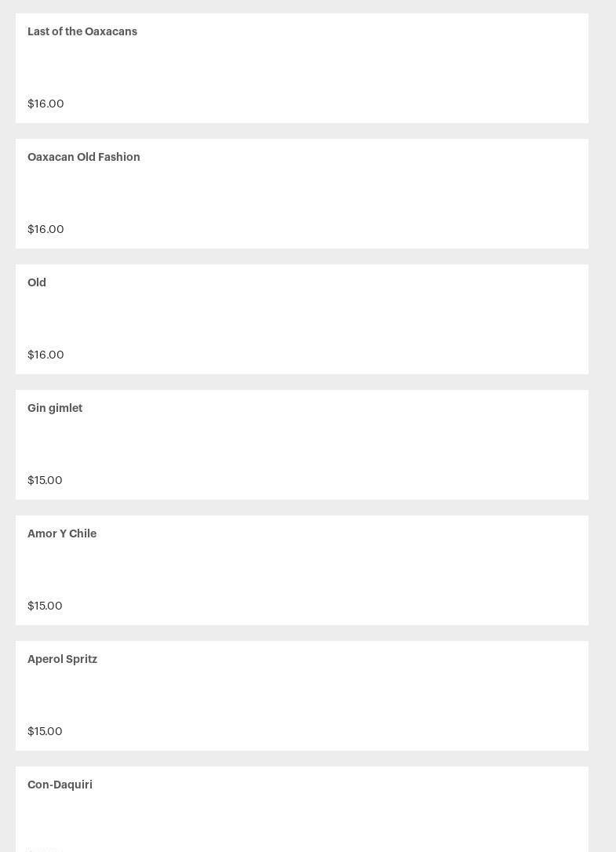Click the Gin gimlet $15.00 price
Screen dimensions: 616x852
pyautogui.click(x=45, y=480)
